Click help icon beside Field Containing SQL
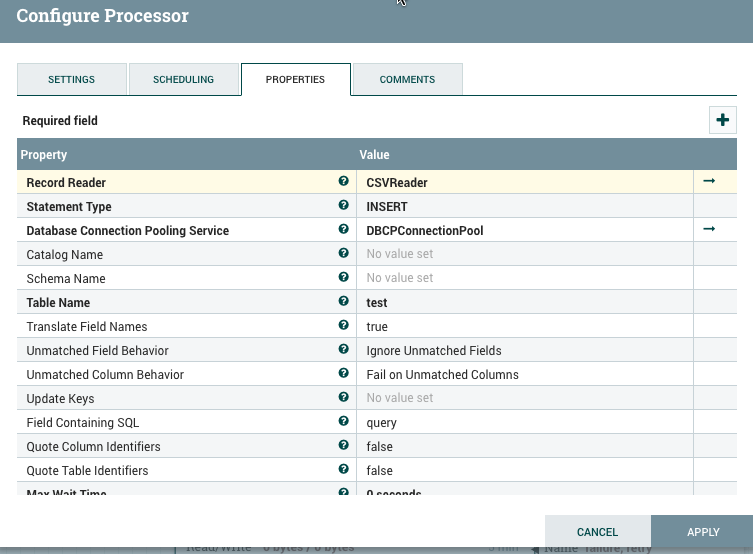753x554 pixels. click(343, 422)
